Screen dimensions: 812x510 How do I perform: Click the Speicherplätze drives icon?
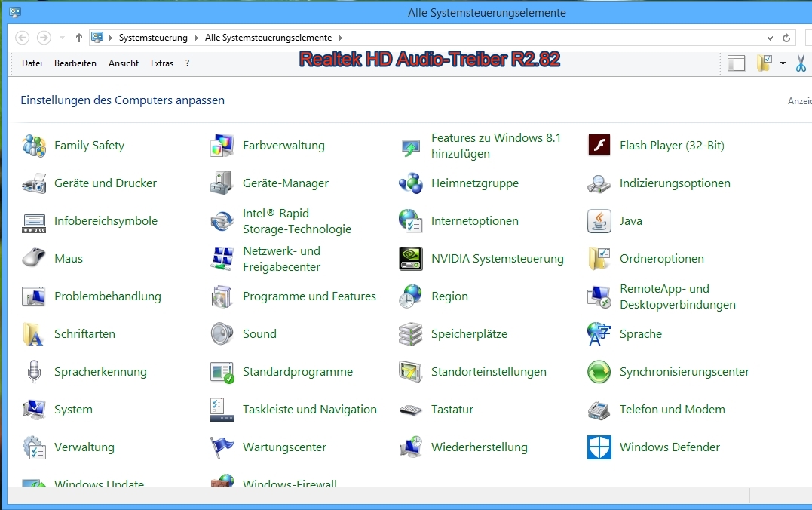[411, 334]
